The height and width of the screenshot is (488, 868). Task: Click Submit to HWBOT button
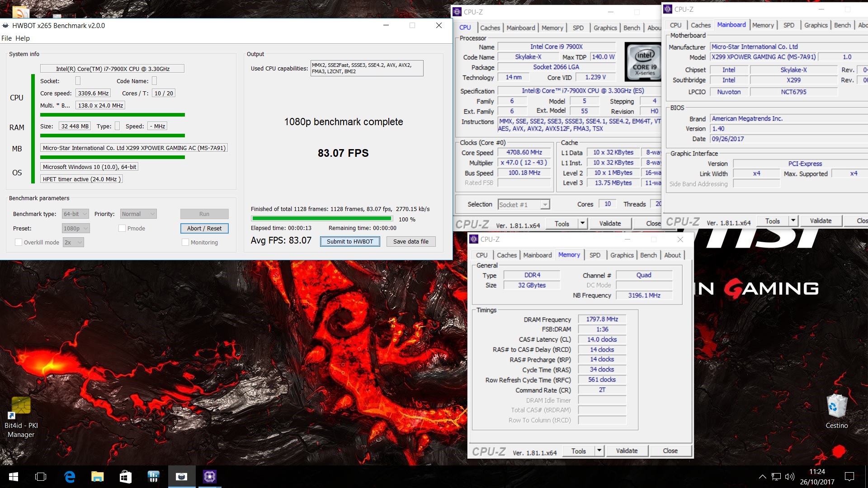tap(350, 241)
